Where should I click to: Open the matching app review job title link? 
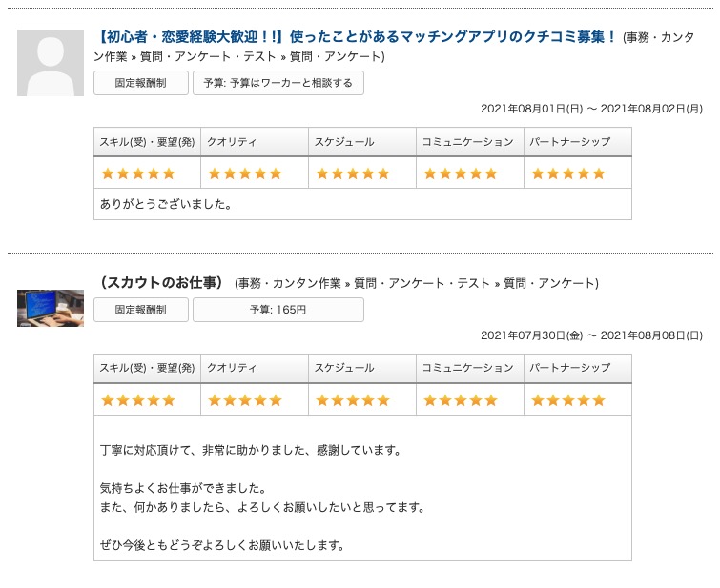click(357, 37)
